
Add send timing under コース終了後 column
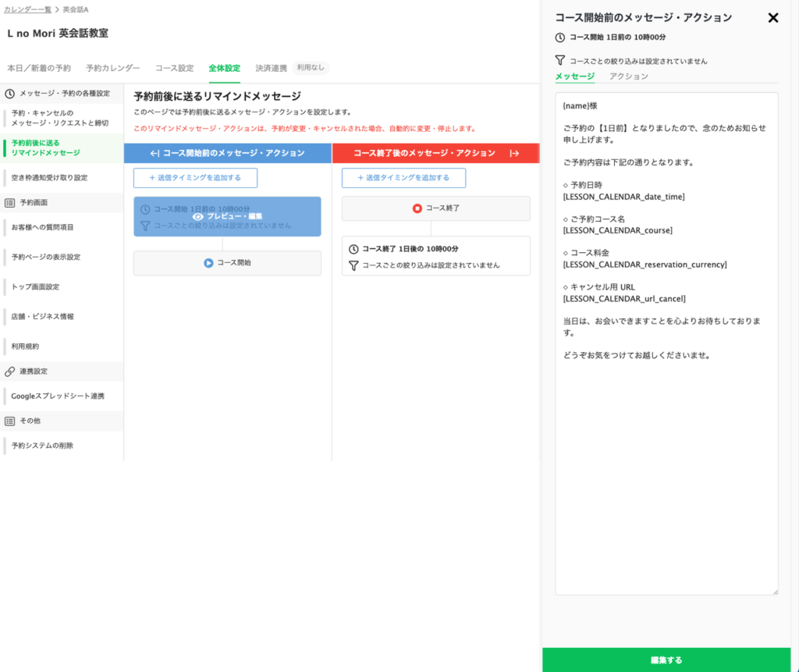[403, 178]
